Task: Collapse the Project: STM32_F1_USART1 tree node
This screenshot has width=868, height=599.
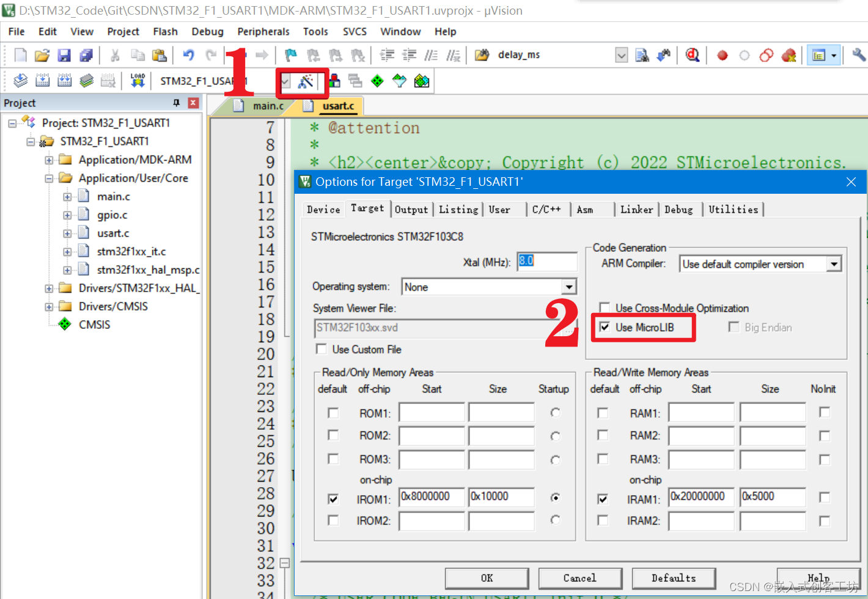Action: click(x=12, y=123)
